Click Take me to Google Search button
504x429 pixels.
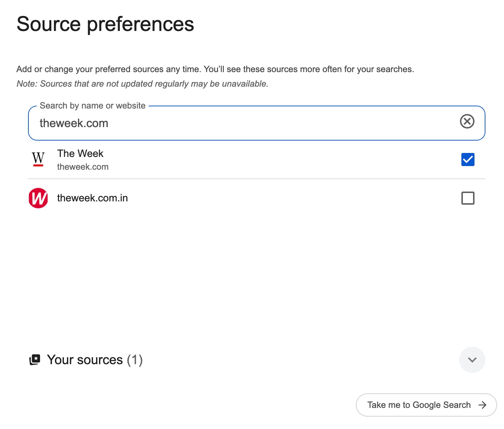pos(426,405)
